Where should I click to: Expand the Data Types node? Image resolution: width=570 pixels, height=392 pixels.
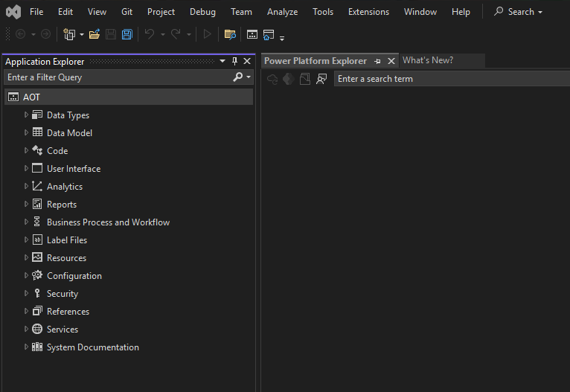[x=26, y=115]
